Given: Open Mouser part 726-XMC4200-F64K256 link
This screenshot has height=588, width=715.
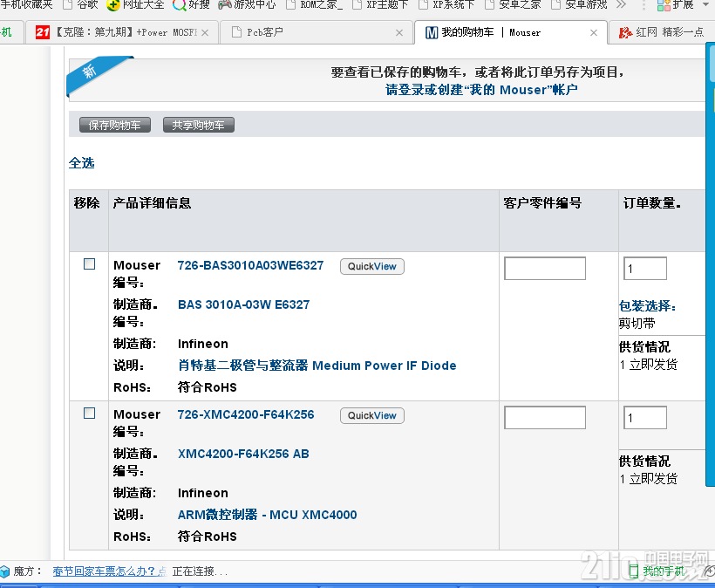Looking at the screenshot, I should (246, 414).
